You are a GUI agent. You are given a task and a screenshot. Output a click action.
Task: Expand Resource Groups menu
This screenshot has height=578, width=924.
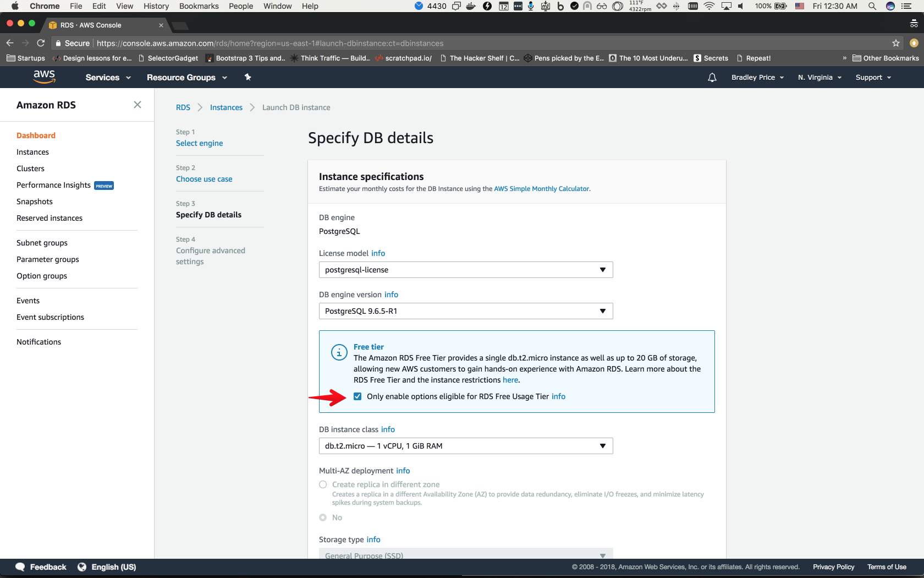(x=187, y=78)
